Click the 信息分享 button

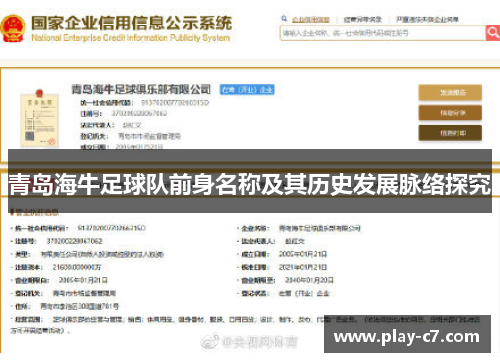coord(450,113)
